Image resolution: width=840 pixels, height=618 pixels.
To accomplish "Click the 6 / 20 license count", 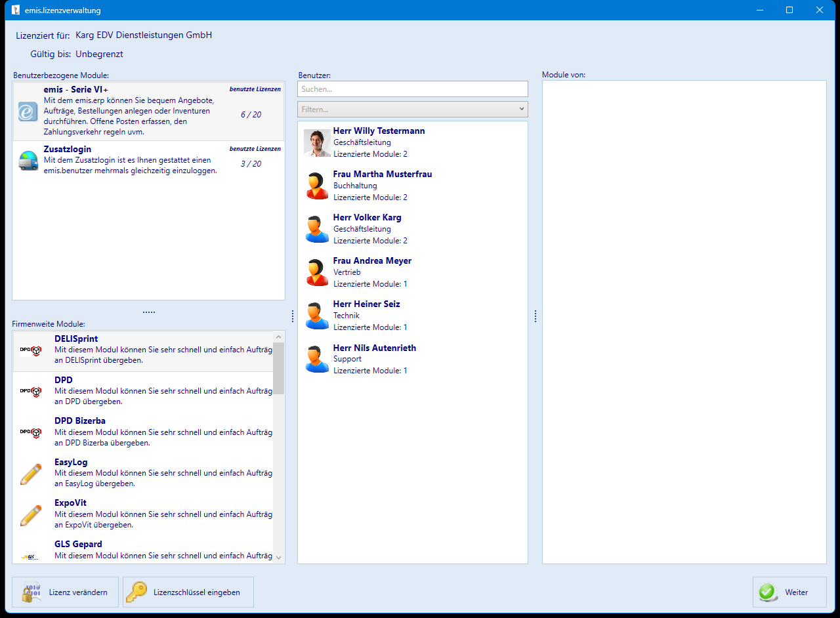I will coord(251,115).
